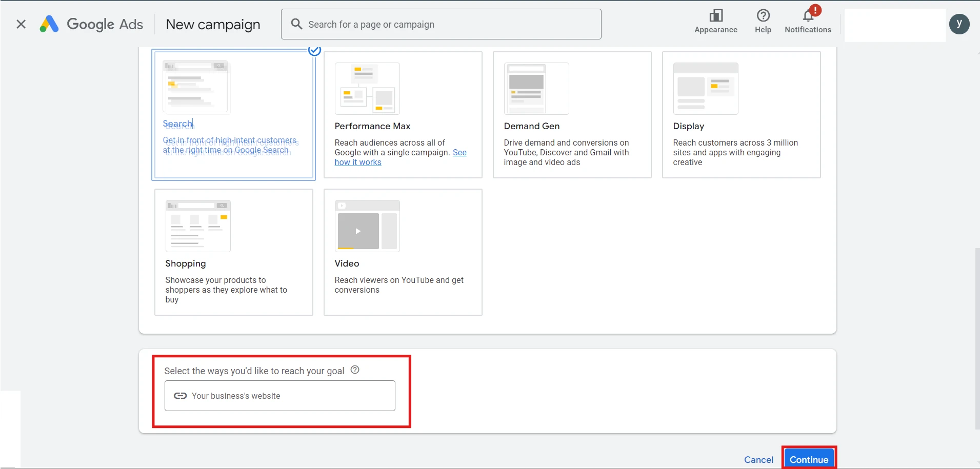
Task: Click the Display description text
Action: click(735, 153)
